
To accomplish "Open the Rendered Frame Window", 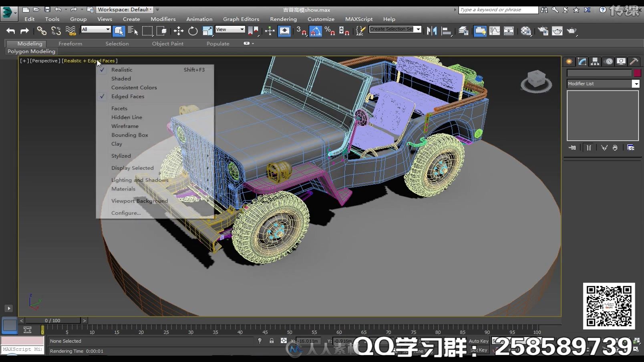I will coord(557,31).
